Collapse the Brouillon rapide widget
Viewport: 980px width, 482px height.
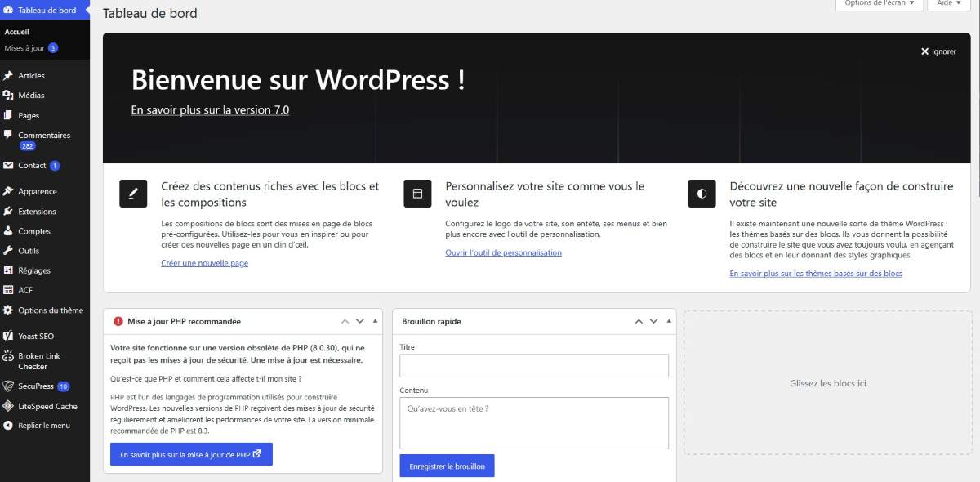point(668,321)
